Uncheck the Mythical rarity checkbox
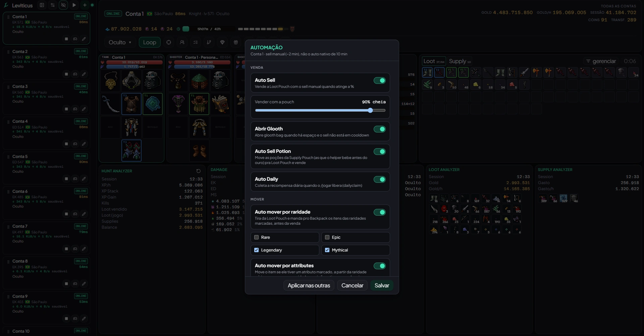 327,250
